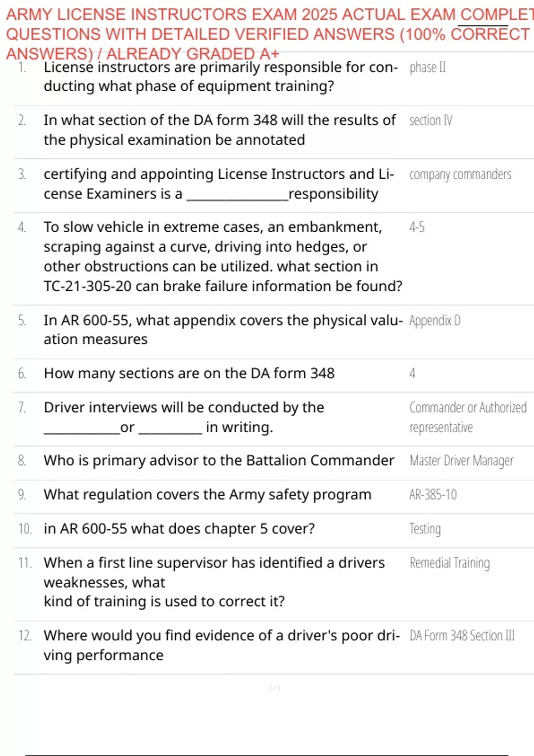Click the "Testing" answer
Viewport: 534px width, 756px height.
(425, 529)
